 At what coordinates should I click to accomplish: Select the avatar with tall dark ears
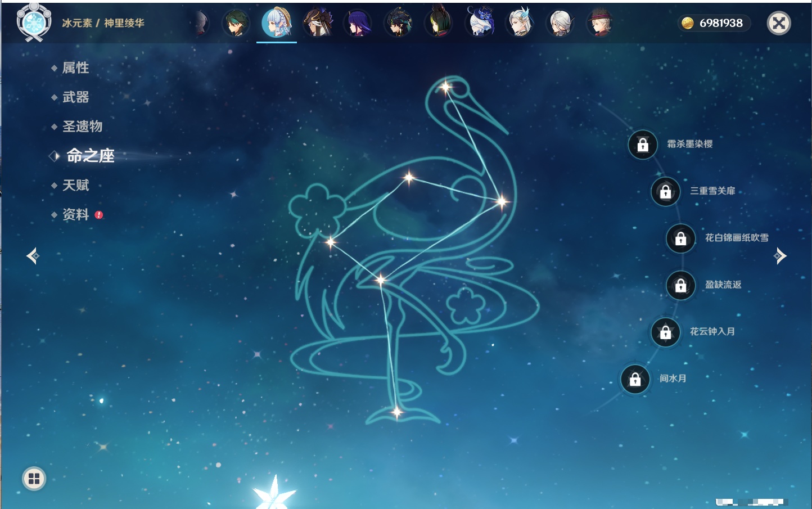point(439,22)
